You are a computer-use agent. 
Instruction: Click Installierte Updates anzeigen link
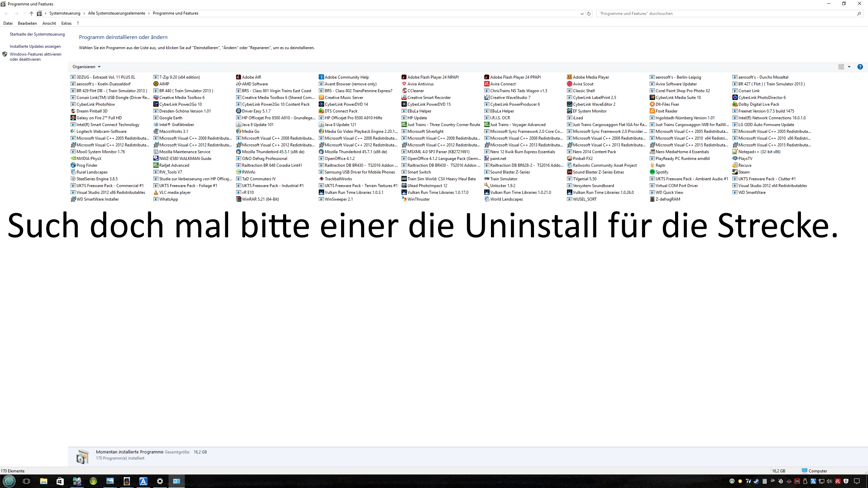[x=35, y=46]
